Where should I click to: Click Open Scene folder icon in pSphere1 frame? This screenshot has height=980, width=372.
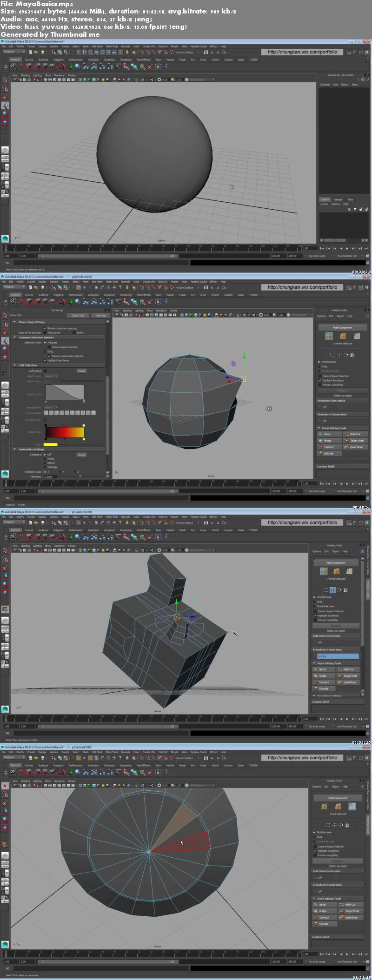point(36,287)
